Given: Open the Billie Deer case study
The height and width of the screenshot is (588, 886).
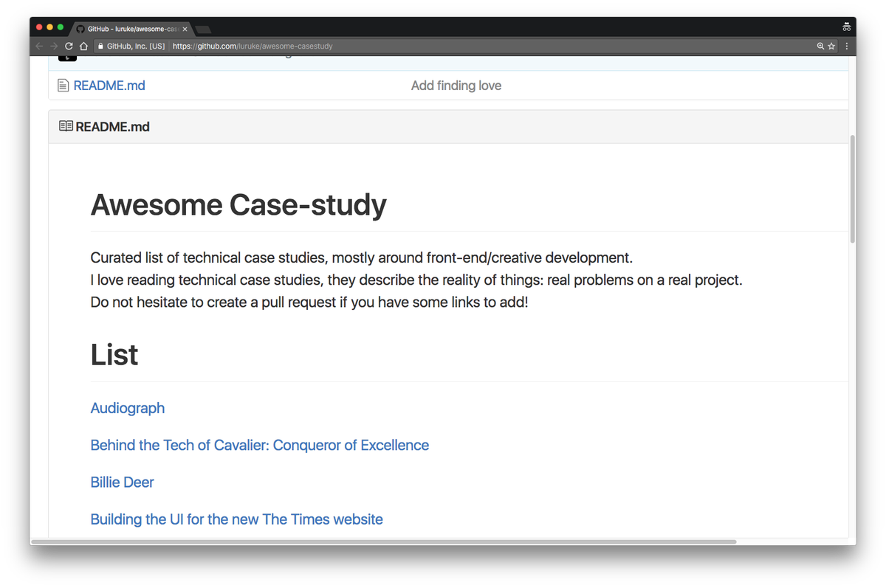Looking at the screenshot, I should (x=122, y=482).
